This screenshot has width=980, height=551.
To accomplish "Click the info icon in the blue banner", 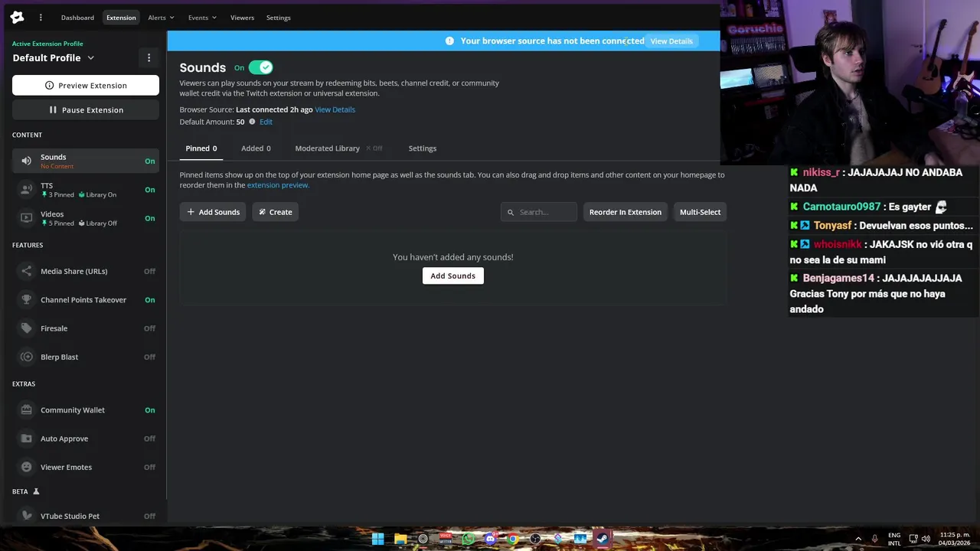I will point(449,41).
